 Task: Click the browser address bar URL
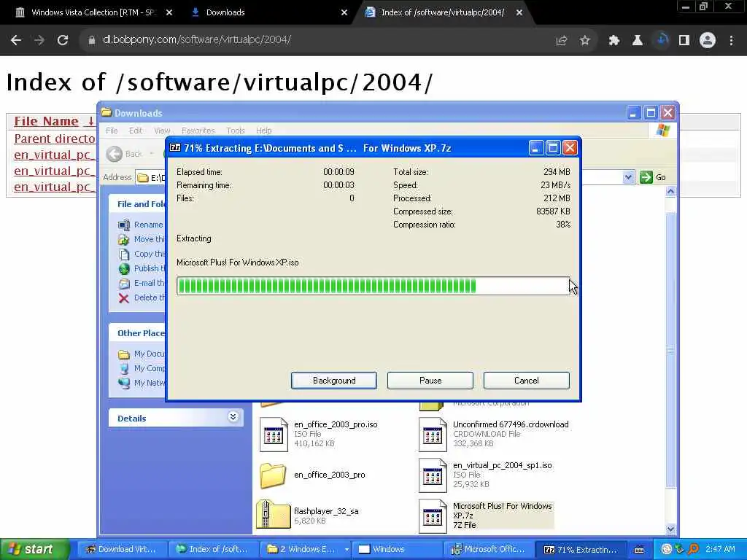[x=197, y=40]
